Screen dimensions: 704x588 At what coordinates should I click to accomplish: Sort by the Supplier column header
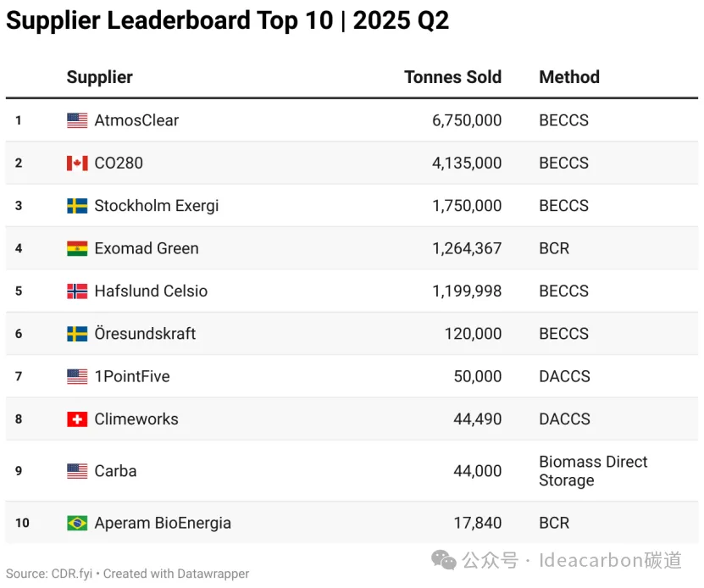(x=100, y=77)
